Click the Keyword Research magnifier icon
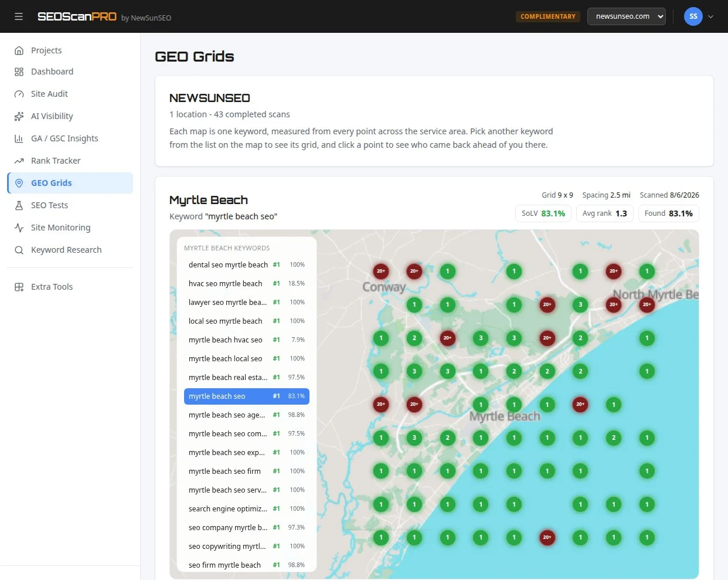The width and height of the screenshot is (728, 580). pyautogui.click(x=19, y=250)
